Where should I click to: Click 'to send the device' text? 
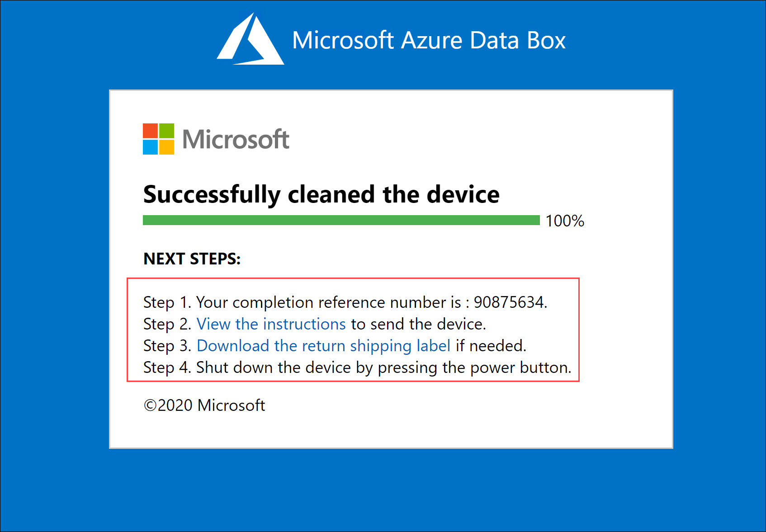tap(418, 324)
